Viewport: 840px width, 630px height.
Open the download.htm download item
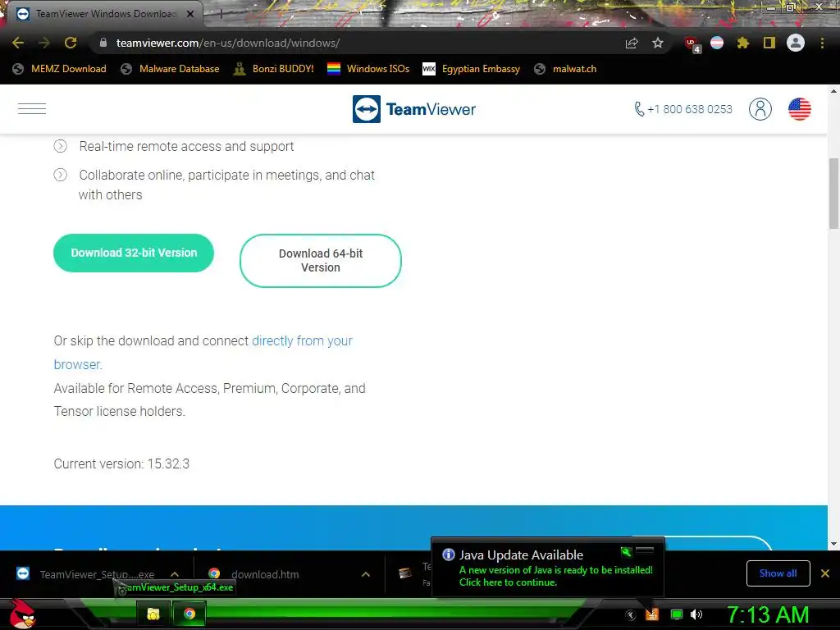[x=265, y=574]
